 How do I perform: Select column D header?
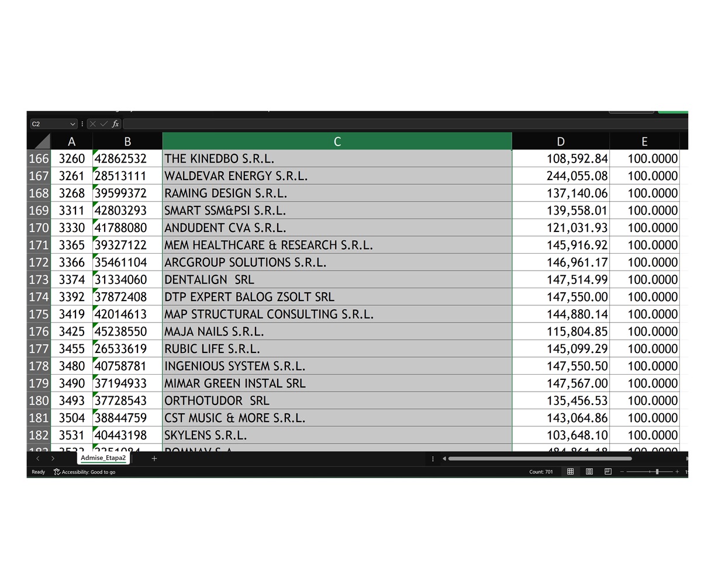coord(560,141)
